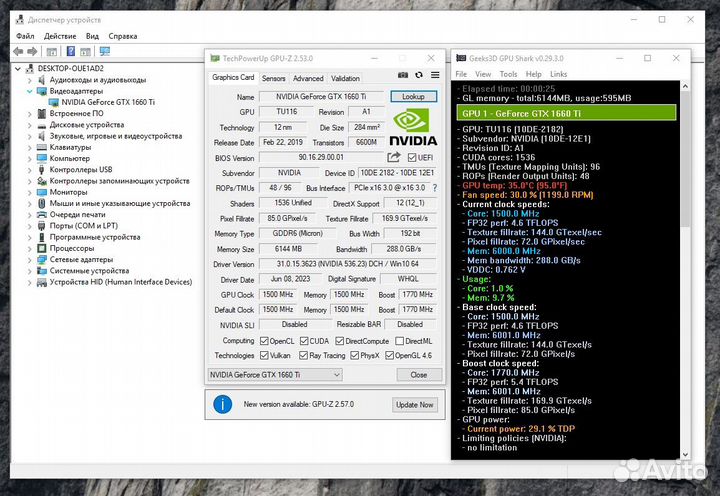Select the GPU 1 - GeForce GTX 1660 Ti bar

click(566, 113)
